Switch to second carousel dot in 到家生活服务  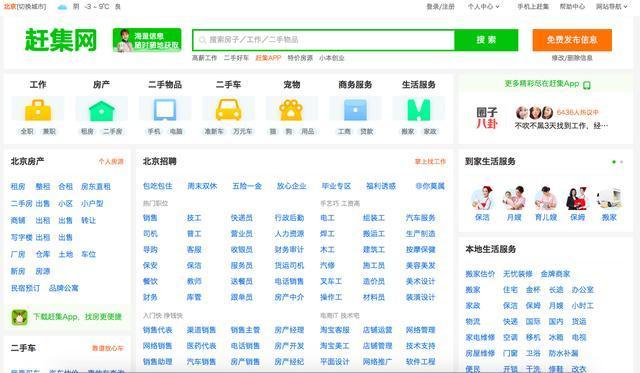click(x=621, y=162)
